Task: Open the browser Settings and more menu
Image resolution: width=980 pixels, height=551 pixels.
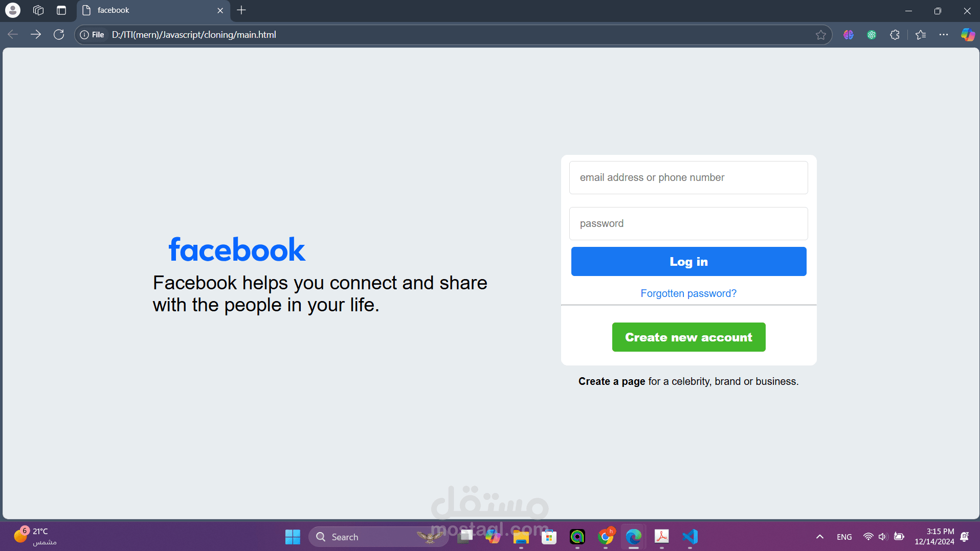Action: point(945,35)
